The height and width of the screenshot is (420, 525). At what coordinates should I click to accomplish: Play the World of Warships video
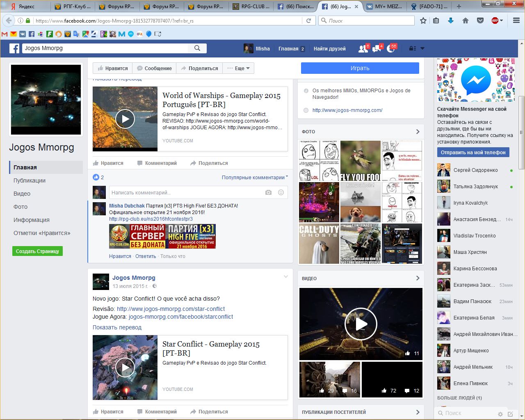click(x=125, y=119)
